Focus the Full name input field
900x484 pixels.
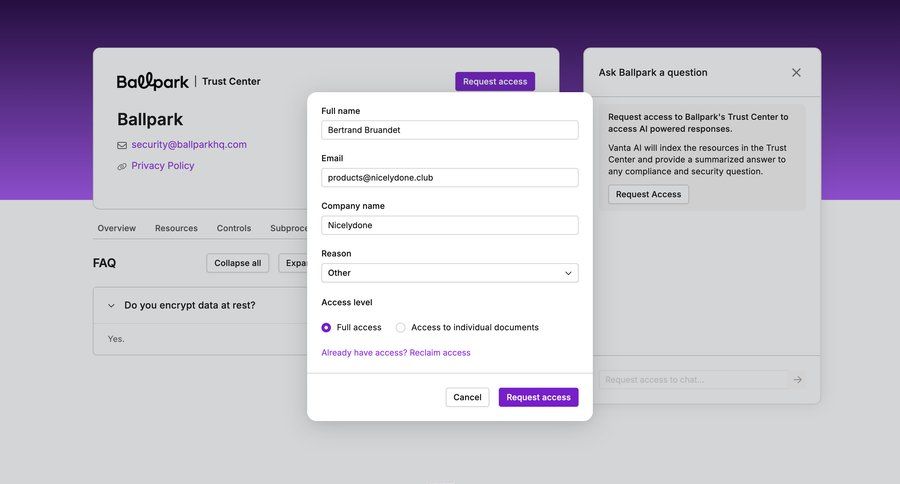pyautogui.click(x=449, y=130)
